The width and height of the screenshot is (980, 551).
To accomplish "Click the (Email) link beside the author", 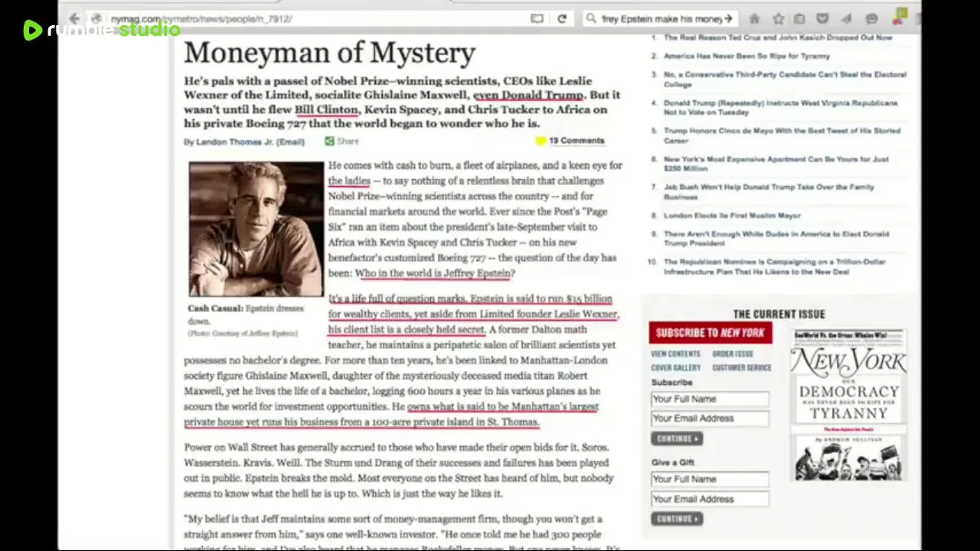I will (290, 142).
